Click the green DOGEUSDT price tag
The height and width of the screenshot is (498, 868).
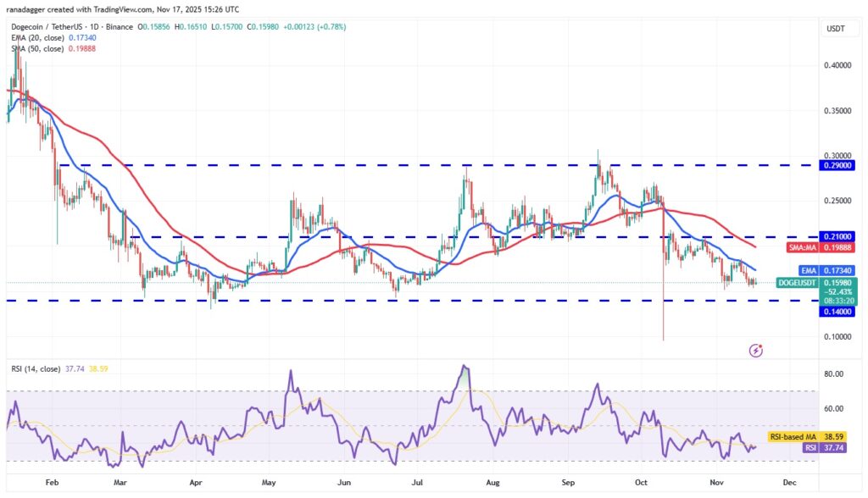click(798, 282)
